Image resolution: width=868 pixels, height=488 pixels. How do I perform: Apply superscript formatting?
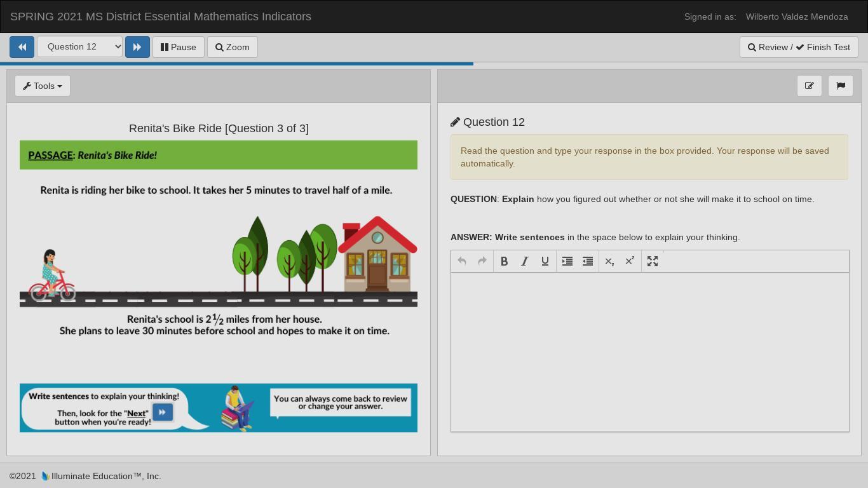(630, 261)
